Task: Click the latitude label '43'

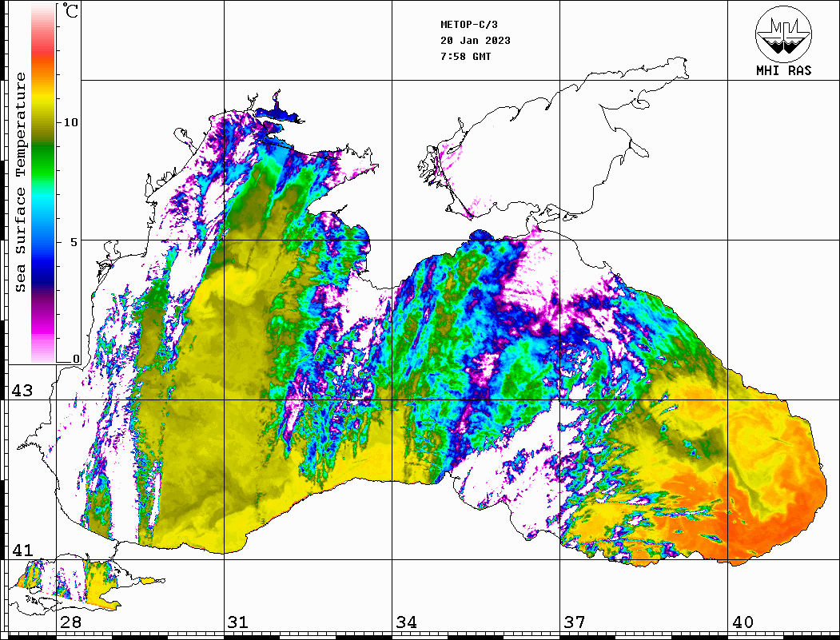Action: coord(22,391)
